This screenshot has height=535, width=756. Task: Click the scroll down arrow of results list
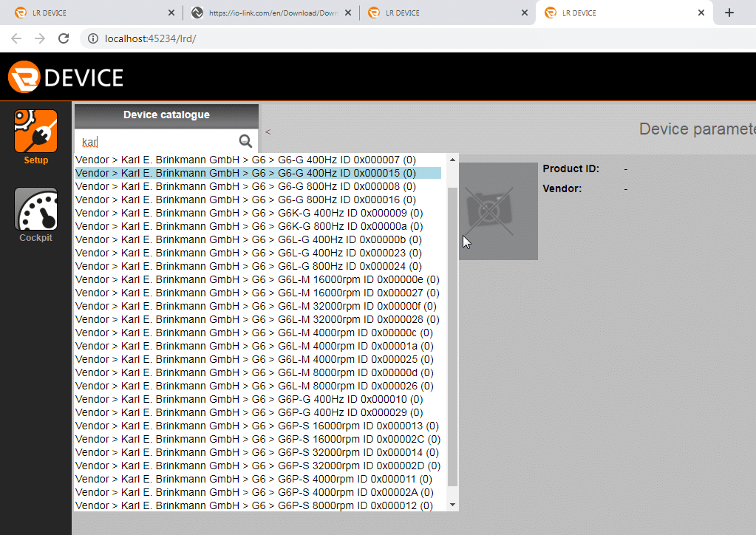(452, 505)
